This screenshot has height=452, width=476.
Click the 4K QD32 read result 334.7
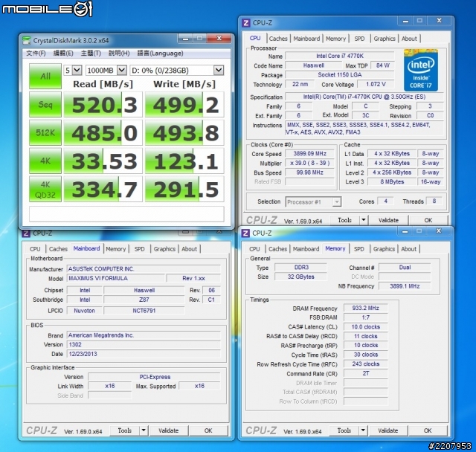coord(103,189)
